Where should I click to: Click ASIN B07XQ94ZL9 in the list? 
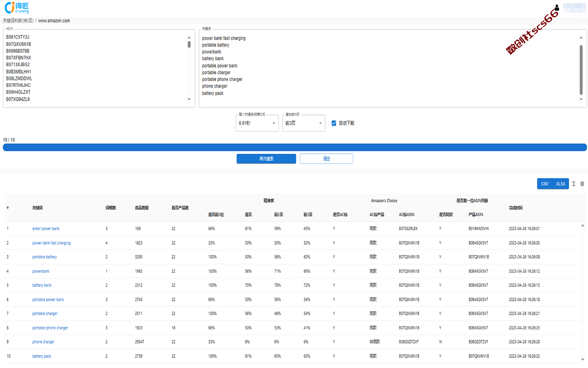click(18, 99)
